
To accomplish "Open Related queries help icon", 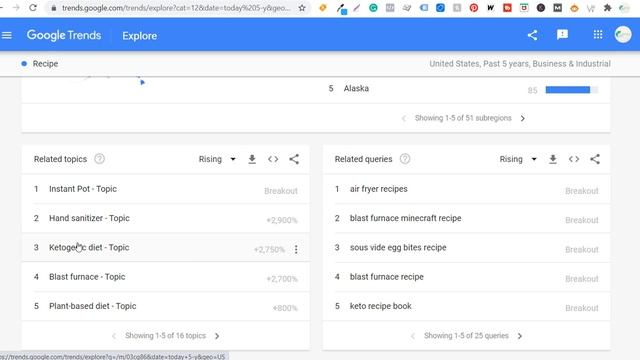I will tap(404, 159).
